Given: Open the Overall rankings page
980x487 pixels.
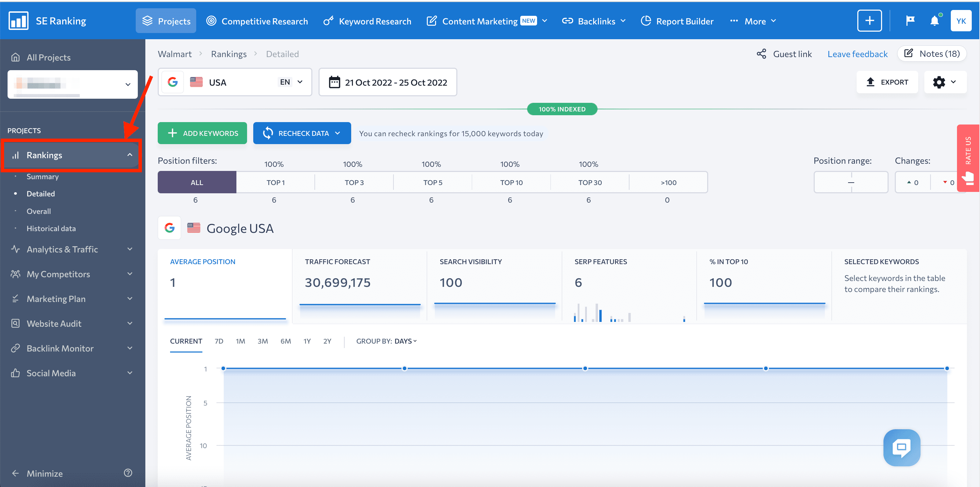Looking at the screenshot, I should coord(38,211).
